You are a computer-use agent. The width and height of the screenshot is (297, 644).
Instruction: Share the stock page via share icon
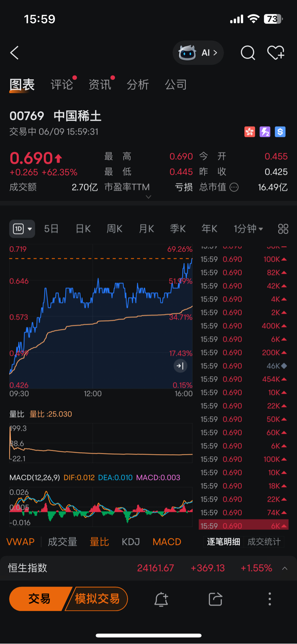click(x=215, y=599)
